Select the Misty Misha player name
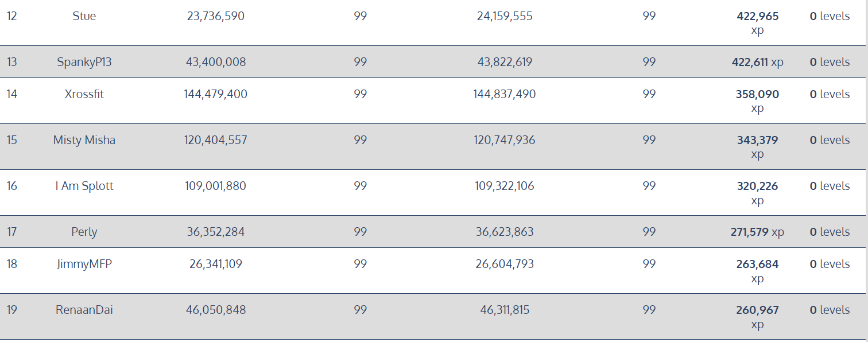The height and width of the screenshot is (342, 868). [x=84, y=140]
